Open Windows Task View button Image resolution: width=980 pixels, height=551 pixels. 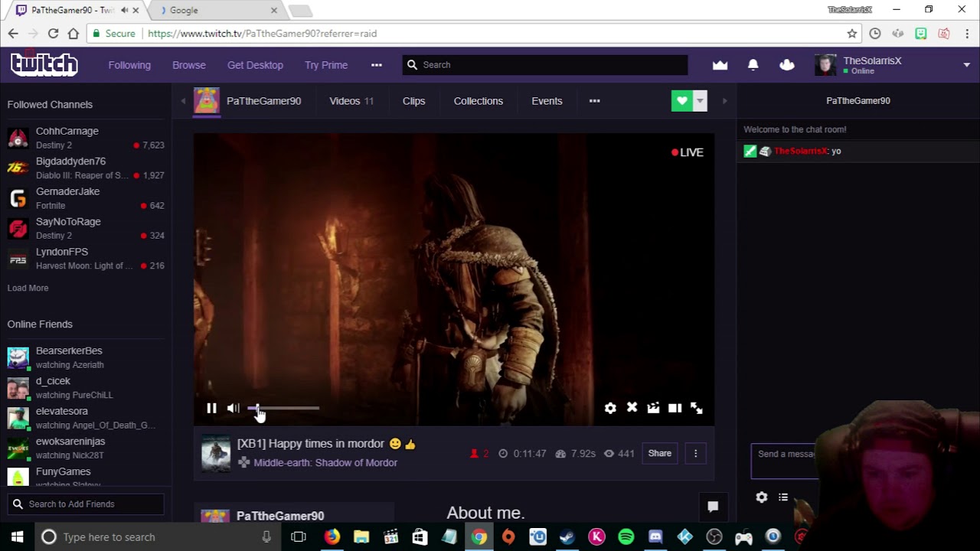(x=299, y=537)
